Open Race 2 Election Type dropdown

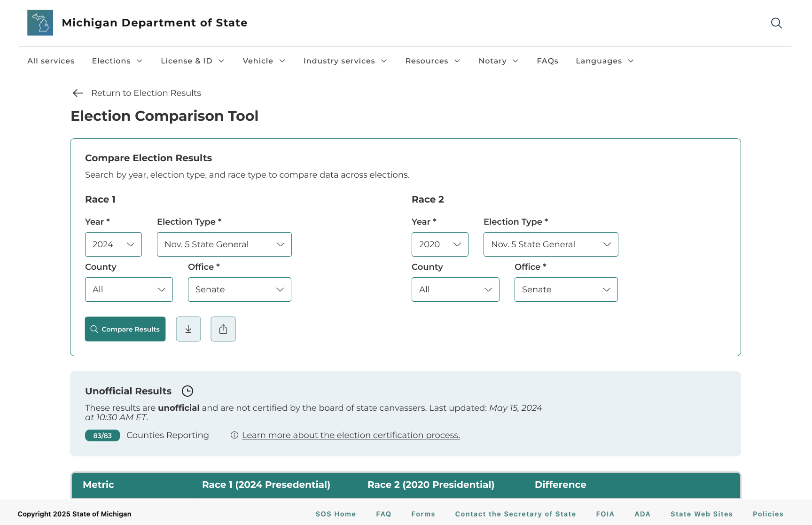(551, 244)
